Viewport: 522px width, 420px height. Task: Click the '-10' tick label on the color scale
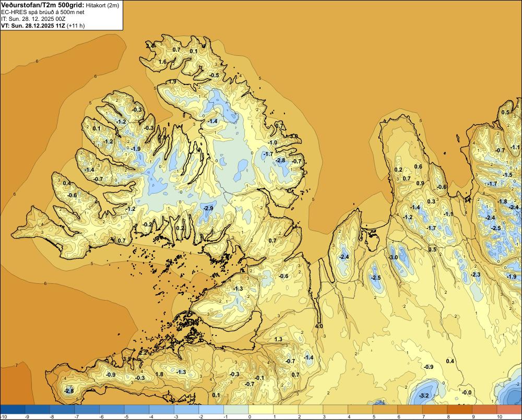4,417
